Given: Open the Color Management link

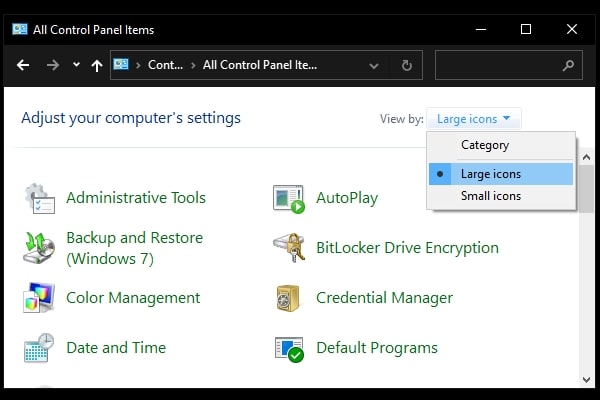Looking at the screenshot, I should click(133, 298).
